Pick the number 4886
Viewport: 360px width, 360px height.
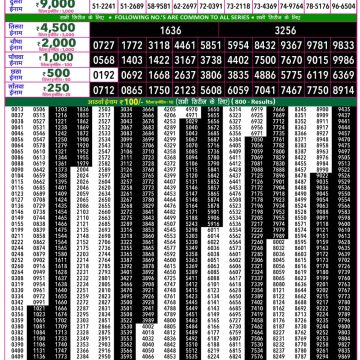tap(265, 75)
